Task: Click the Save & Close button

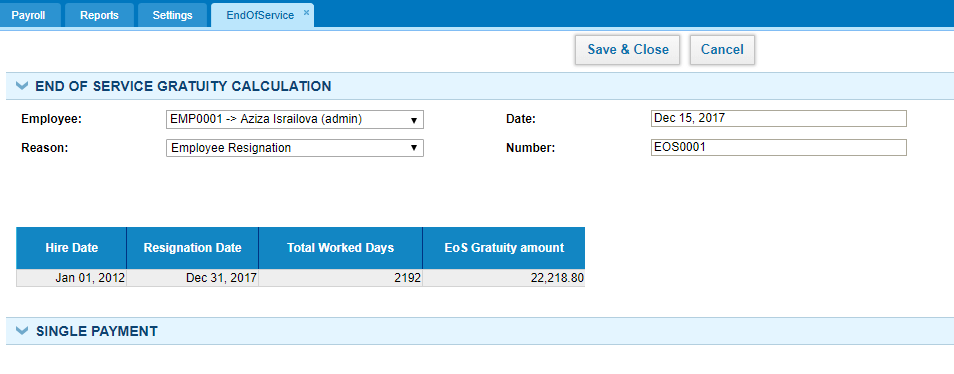Action: (x=628, y=50)
